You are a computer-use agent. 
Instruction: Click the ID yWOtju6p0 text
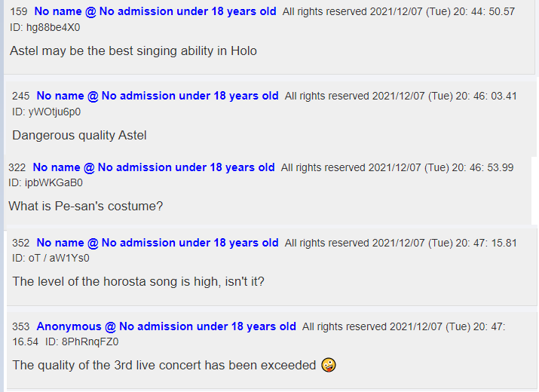click(x=47, y=112)
